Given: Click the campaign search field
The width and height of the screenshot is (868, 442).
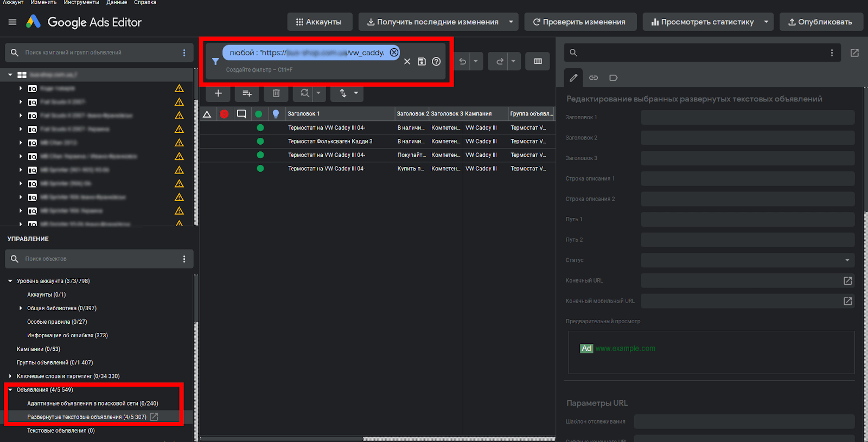Looking at the screenshot, I should point(100,53).
